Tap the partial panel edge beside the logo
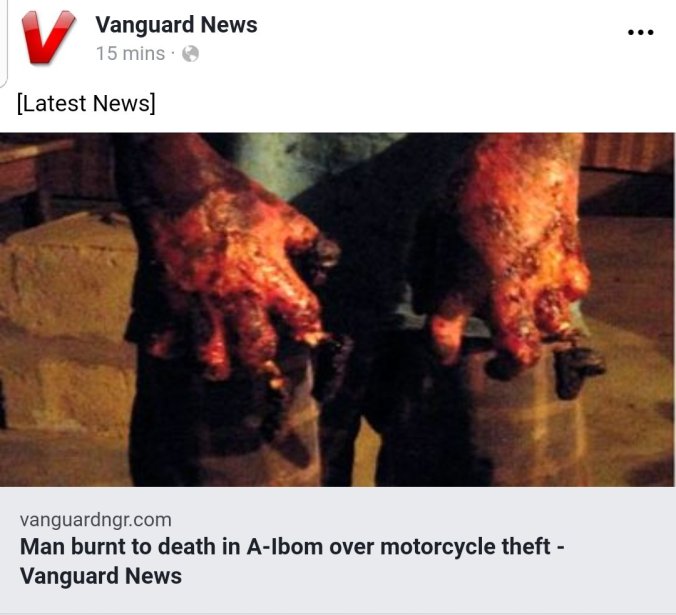Screen dimensions: 676x615 point(3,43)
